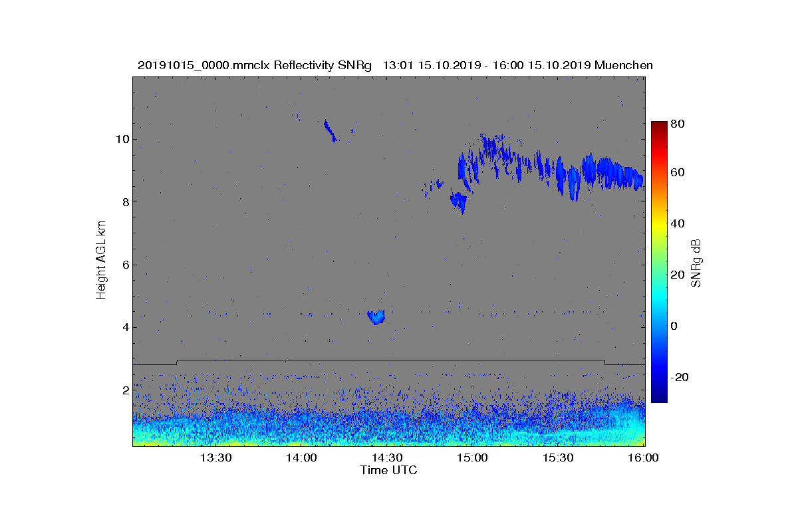Image resolution: width=798 pixels, height=532 pixels.
Task: Click the 16:00 time tick label
Action: click(x=643, y=458)
